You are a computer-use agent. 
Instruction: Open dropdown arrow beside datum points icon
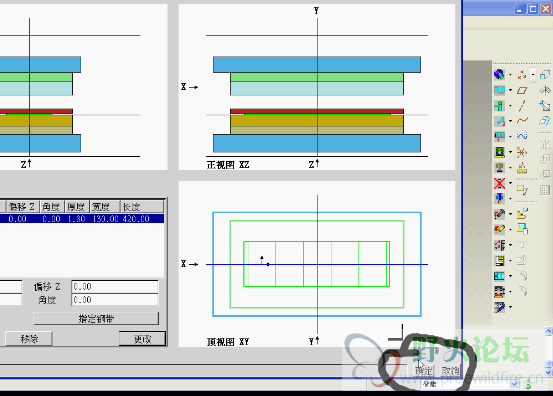tap(533, 75)
